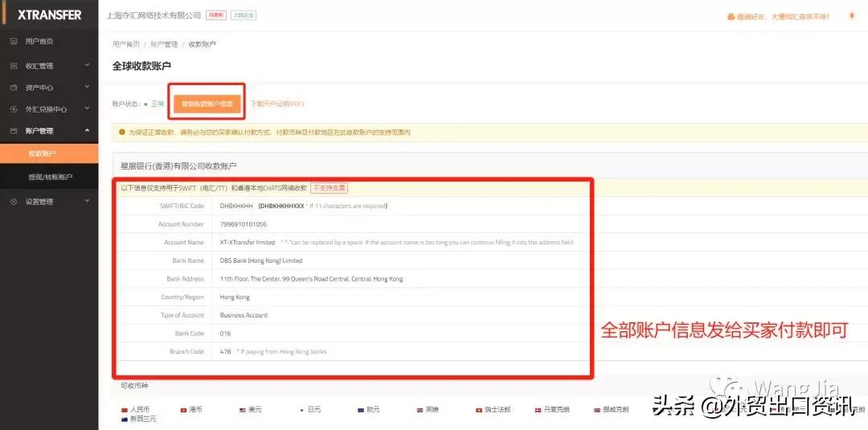The image size is (868, 430).
Task: Click the 下载开户证明 PDF link
Action: (276, 104)
